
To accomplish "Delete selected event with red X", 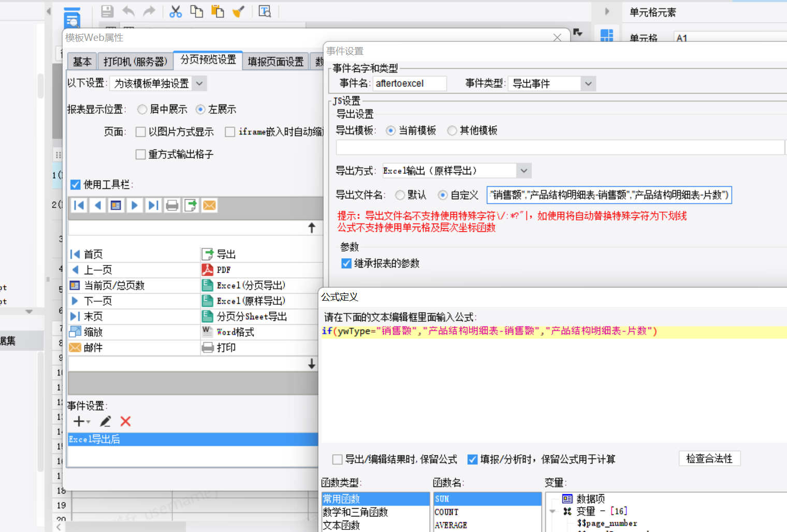I will tap(125, 421).
